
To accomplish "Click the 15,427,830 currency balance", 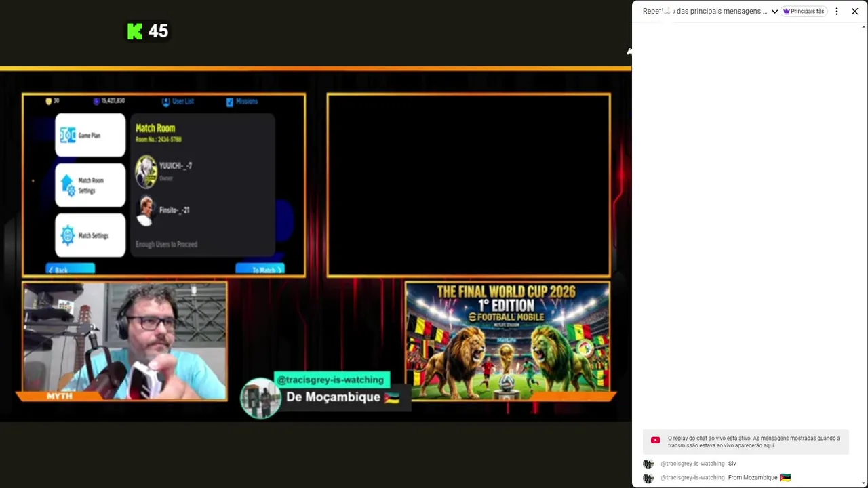I will 109,101.
